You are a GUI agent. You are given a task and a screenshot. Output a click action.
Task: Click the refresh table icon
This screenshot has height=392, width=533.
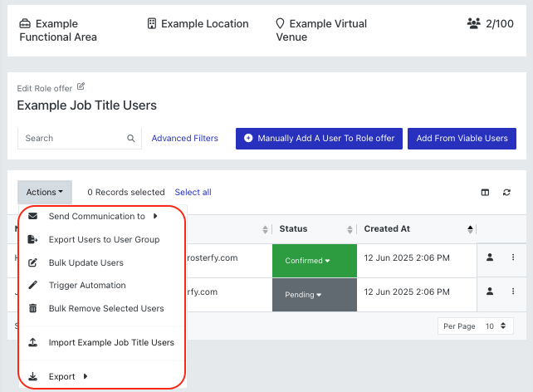click(506, 193)
